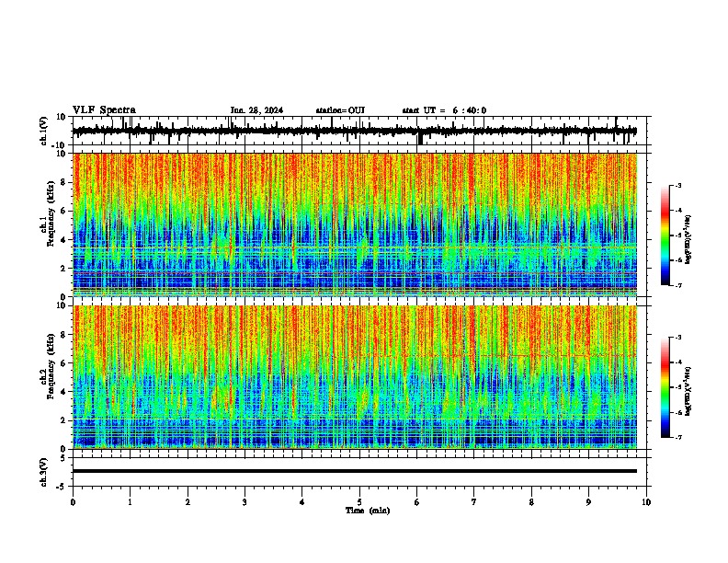Image resolution: width=728 pixels, height=563 pixels.
Task: Click time-axis tick label "7"
Action: pyautogui.click(x=474, y=502)
